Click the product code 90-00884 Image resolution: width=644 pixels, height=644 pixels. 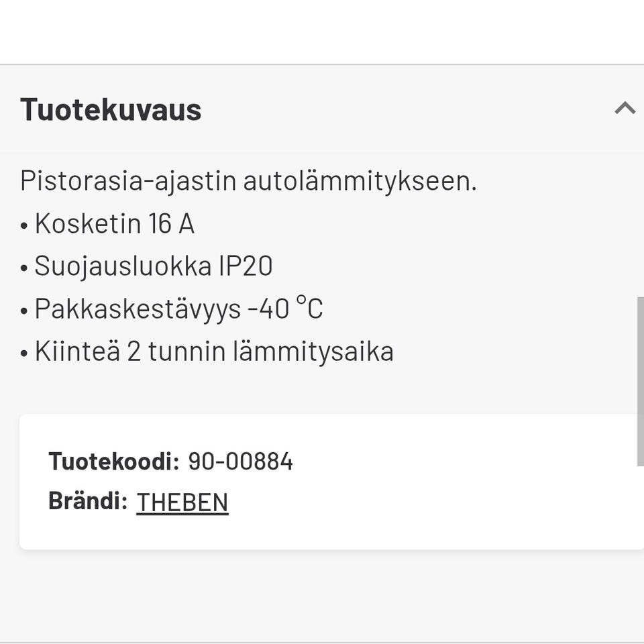click(x=240, y=462)
